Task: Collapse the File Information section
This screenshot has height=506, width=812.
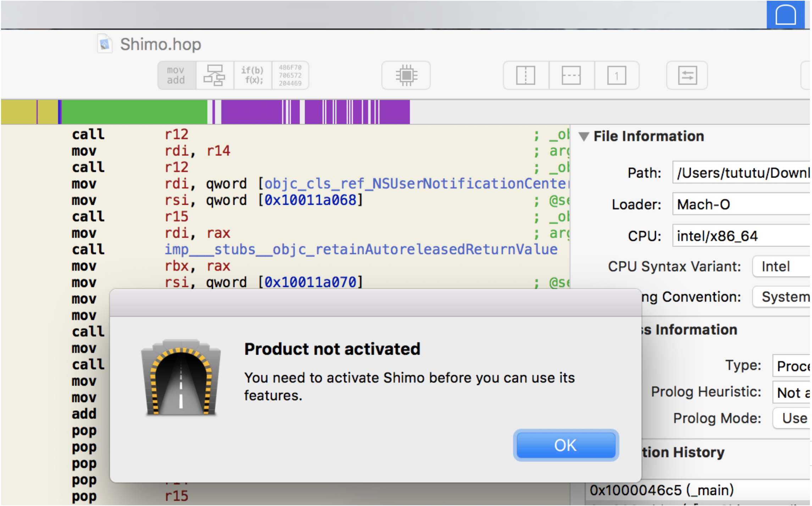Action: (584, 136)
